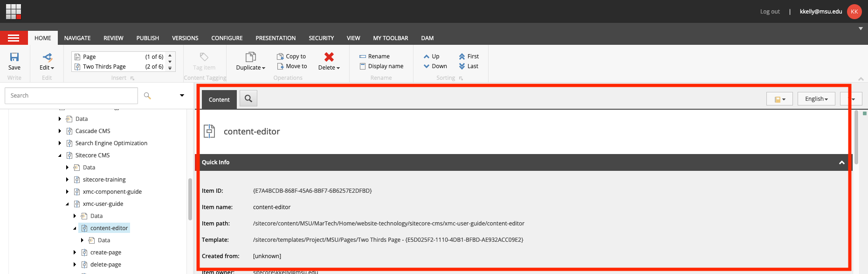Click the Rename icon in ribbon
Screen dimensions: 868x274
(363, 56)
